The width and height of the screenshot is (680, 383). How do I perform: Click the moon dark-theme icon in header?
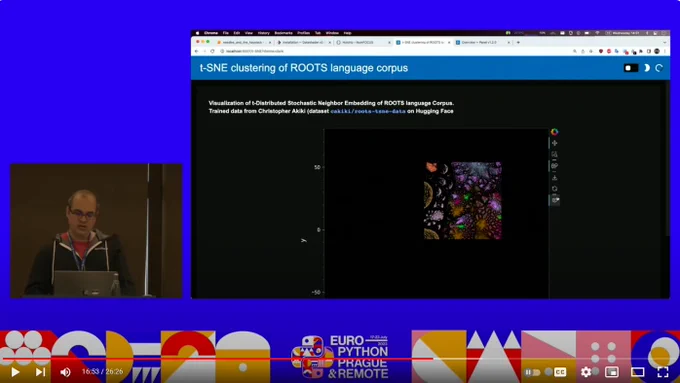(647, 68)
